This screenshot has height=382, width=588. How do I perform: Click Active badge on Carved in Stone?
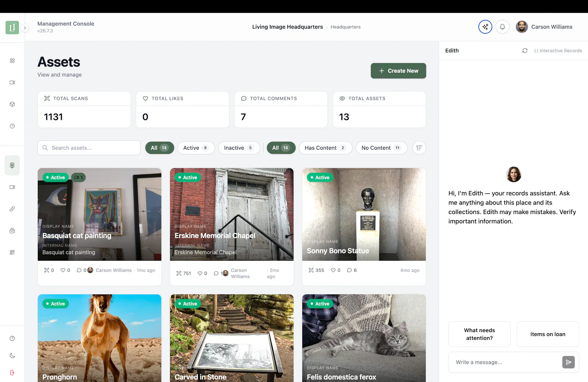click(x=188, y=304)
